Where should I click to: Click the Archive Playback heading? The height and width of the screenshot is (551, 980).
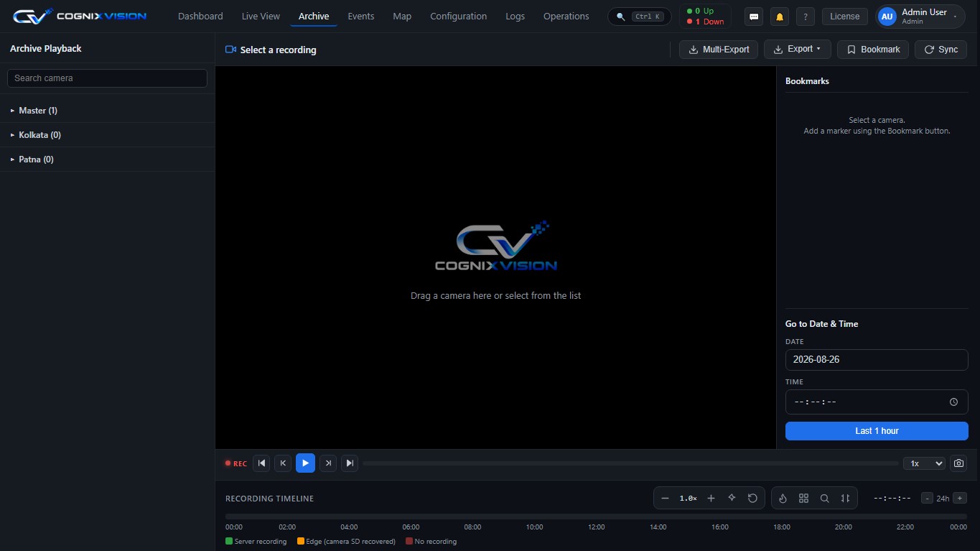coord(46,49)
